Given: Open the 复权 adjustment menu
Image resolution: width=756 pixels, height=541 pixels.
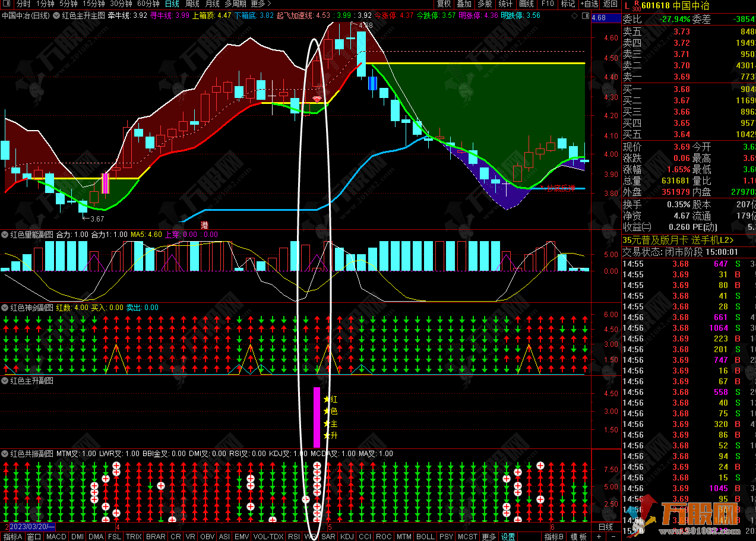Looking at the screenshot, I should click(x=444, y=4).
